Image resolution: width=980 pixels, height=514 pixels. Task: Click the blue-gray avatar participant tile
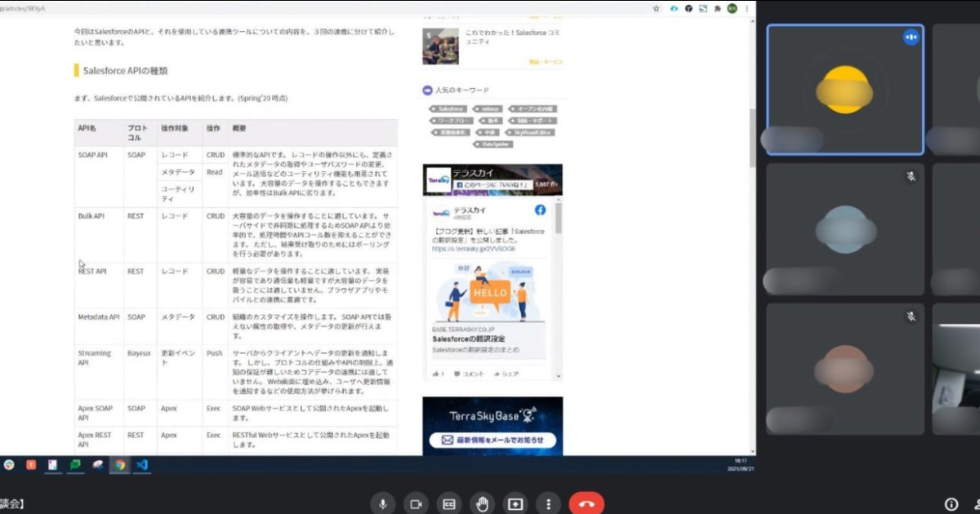(845, 229)
